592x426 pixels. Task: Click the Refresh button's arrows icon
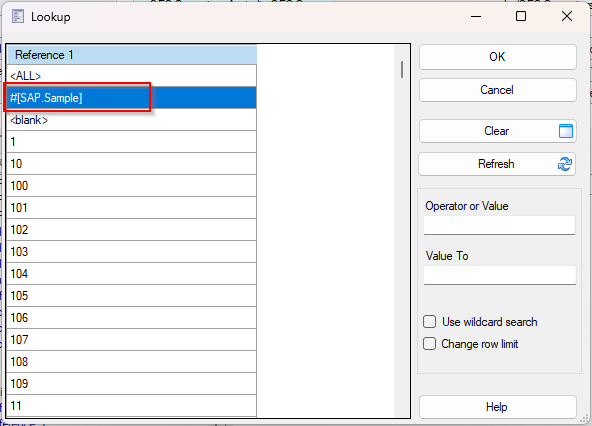point(565,164)
